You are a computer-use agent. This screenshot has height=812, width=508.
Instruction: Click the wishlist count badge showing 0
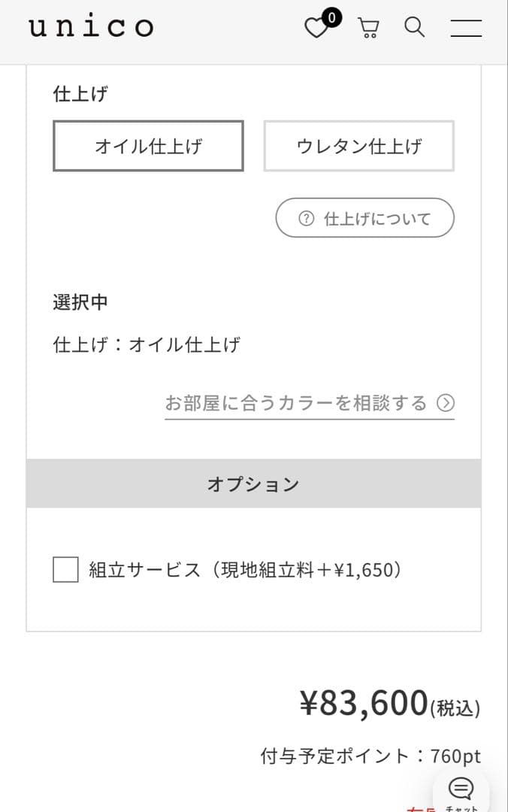[x=331, y=17]
